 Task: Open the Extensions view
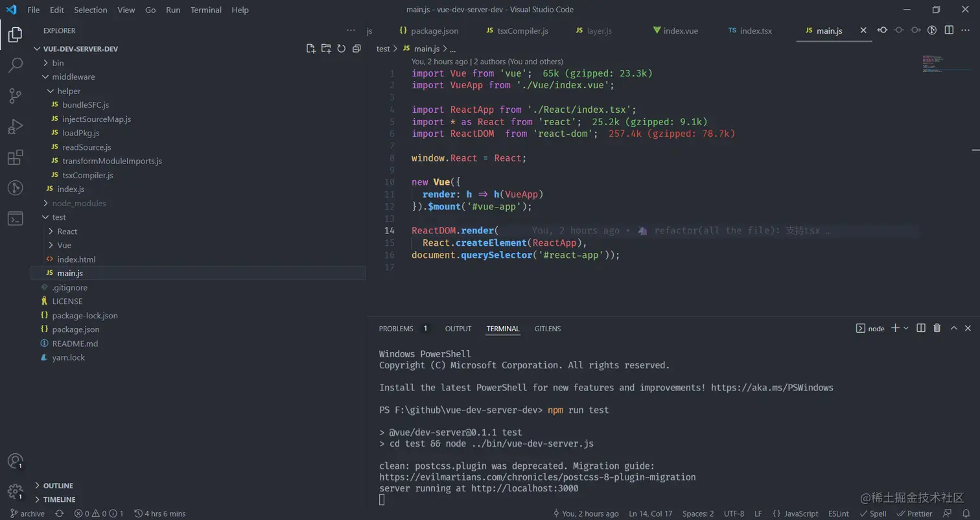pos(15,158)
